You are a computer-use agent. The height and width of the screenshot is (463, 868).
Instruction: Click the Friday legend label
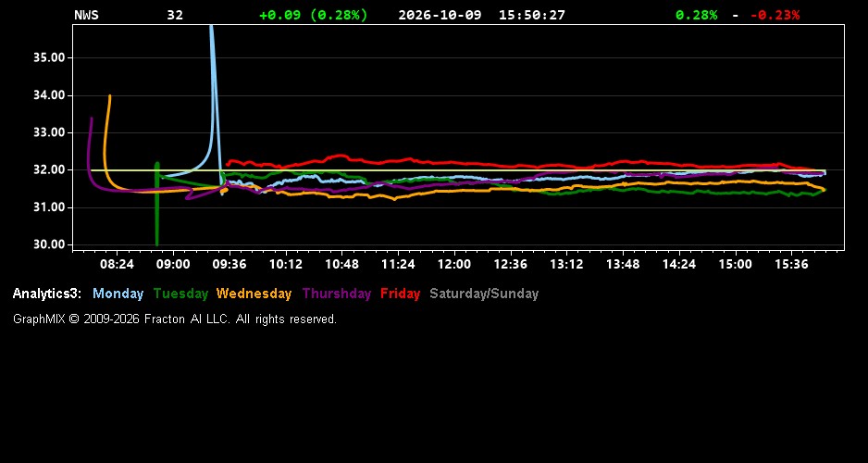pyautogui.click(x=401, y=294)
